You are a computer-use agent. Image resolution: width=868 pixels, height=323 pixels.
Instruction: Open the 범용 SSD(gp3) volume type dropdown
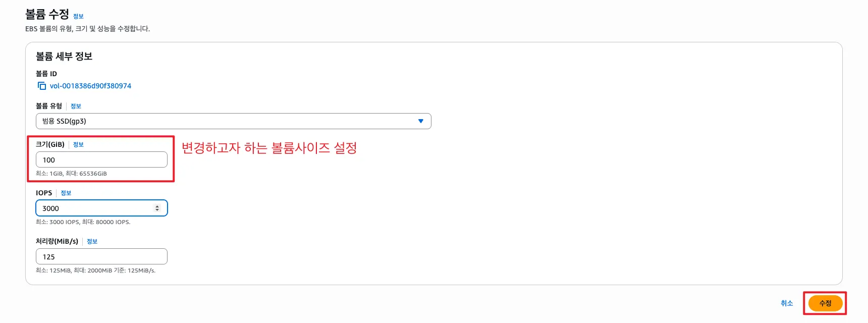233,121
